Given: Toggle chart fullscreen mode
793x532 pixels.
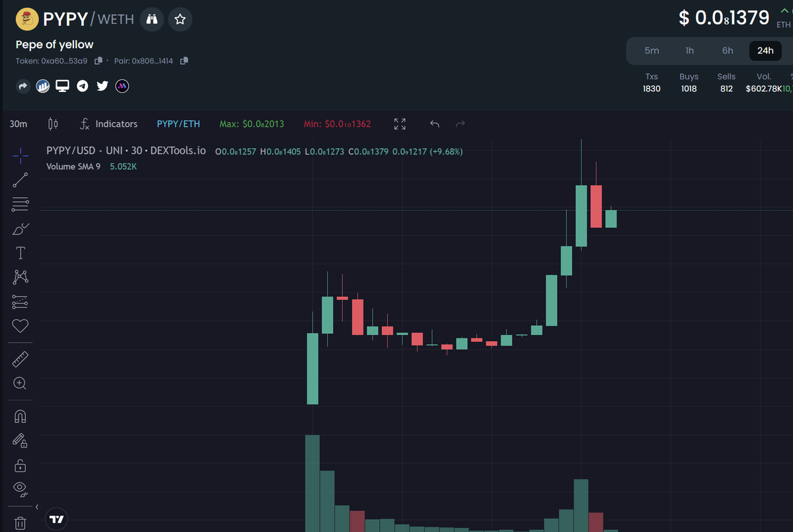Looking at the screenshot, I should pyautogui.click(x=400, y=124).
